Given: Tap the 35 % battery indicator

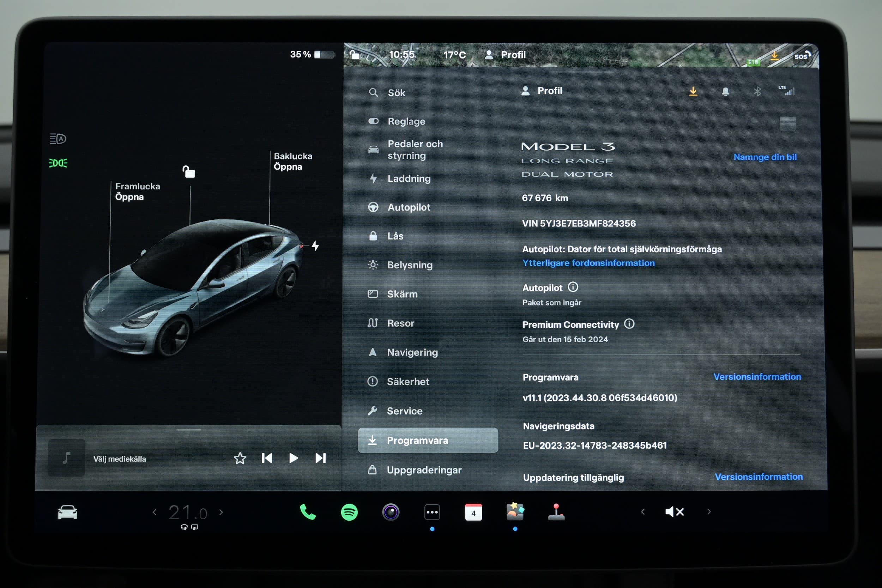Looking at the screenshot, I should point(312,54).
